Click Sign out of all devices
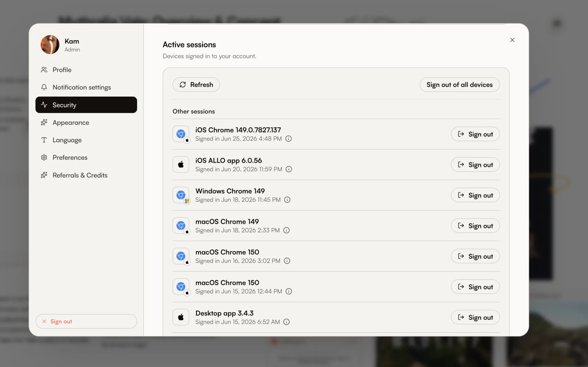Screen dimensions: 588x367 point(459,85)
